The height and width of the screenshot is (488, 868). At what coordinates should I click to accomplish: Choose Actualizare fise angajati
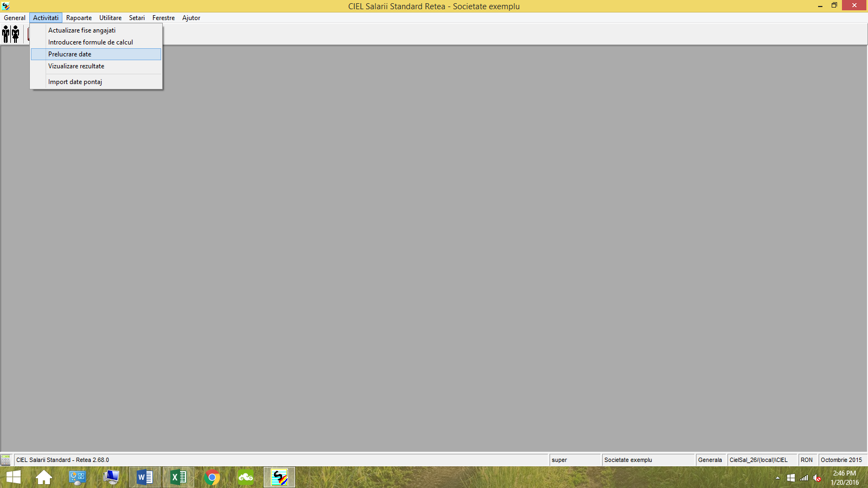[x=96, y=30]
